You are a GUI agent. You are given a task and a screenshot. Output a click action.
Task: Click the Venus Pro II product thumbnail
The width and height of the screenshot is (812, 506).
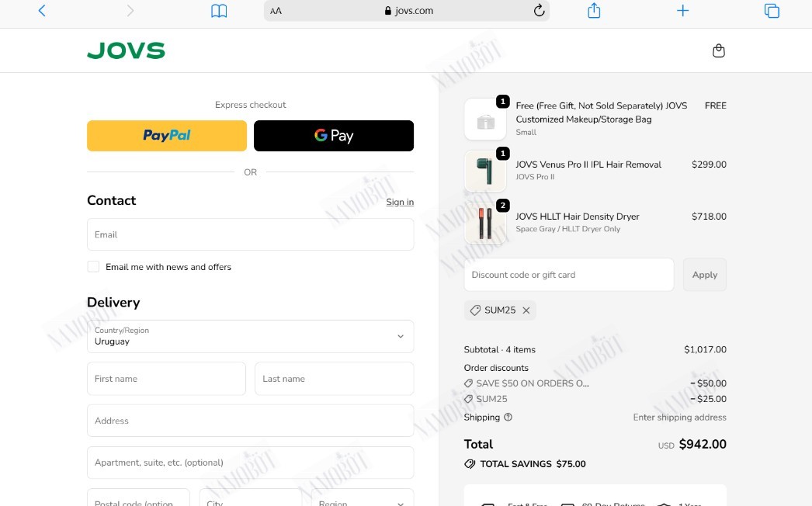point(485,172)
